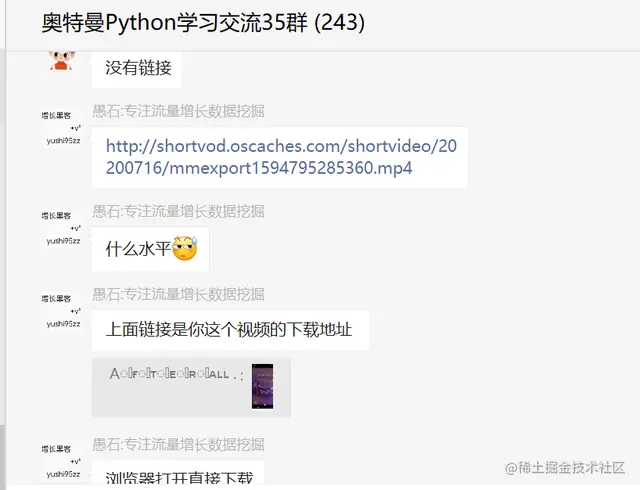This screenshot has width=640, height=490.
Task: Open the shortvod.oscaches.com mp4 link
Action: pos(281,157)
